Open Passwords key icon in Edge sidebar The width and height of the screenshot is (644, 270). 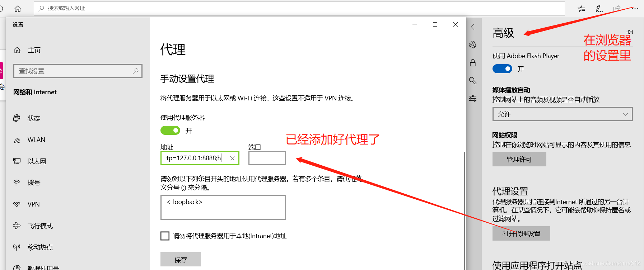[x=473, y=81]
